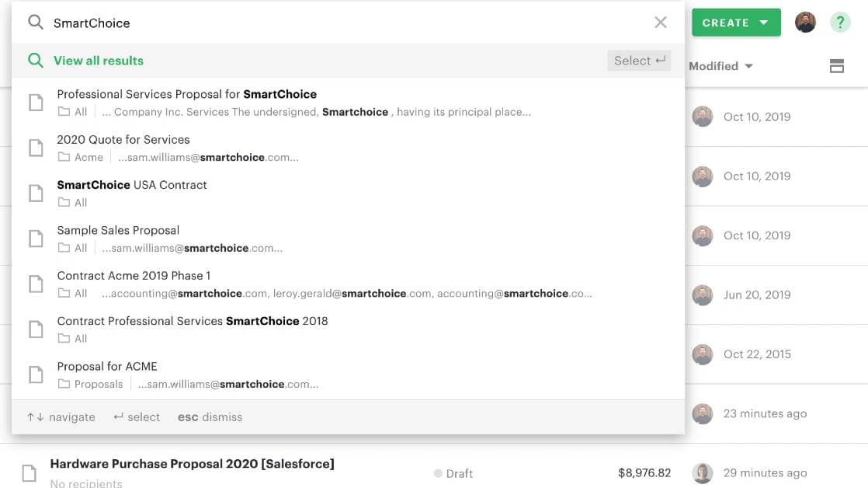
Task: Open user profile avatar next to Create
Action: (x=805, y=23)
